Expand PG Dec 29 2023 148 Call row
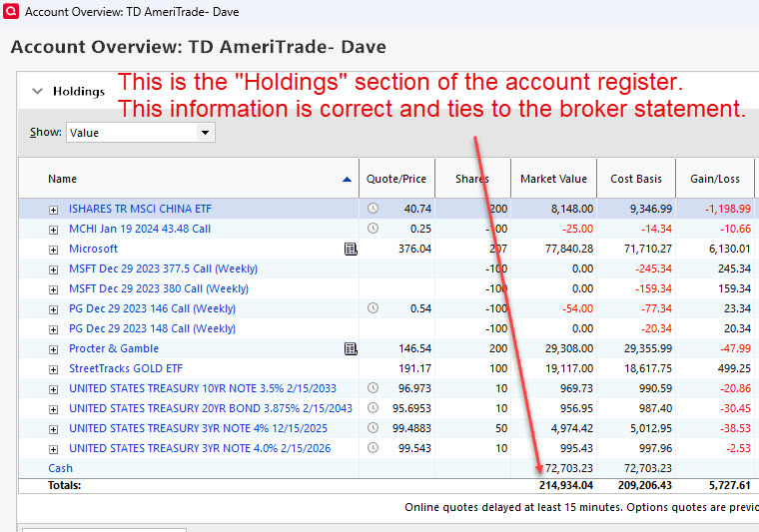 click(53, 329)
